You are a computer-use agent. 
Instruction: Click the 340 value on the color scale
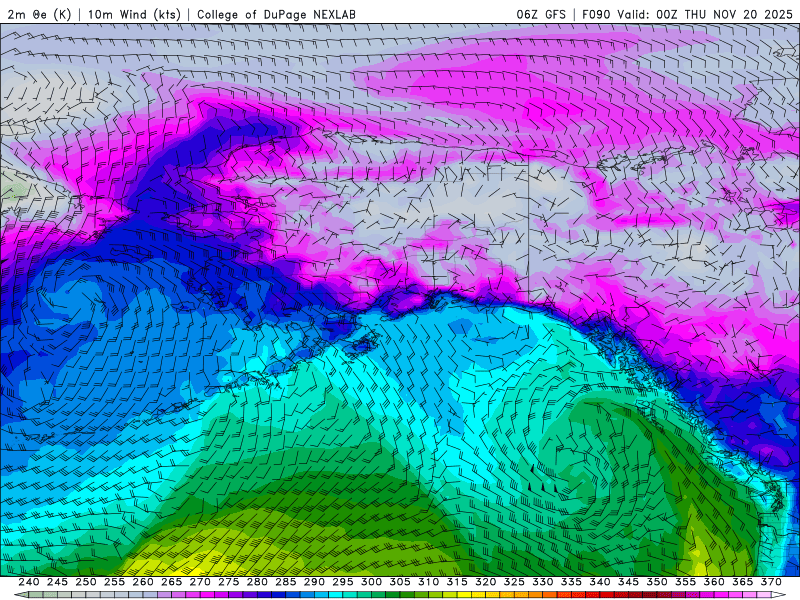pos(600,582)
